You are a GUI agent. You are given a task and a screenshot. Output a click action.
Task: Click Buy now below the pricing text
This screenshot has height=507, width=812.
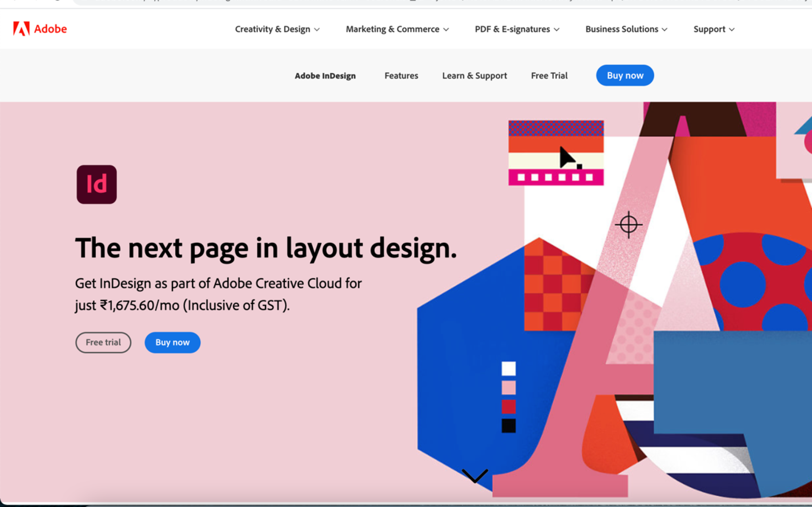172,342
